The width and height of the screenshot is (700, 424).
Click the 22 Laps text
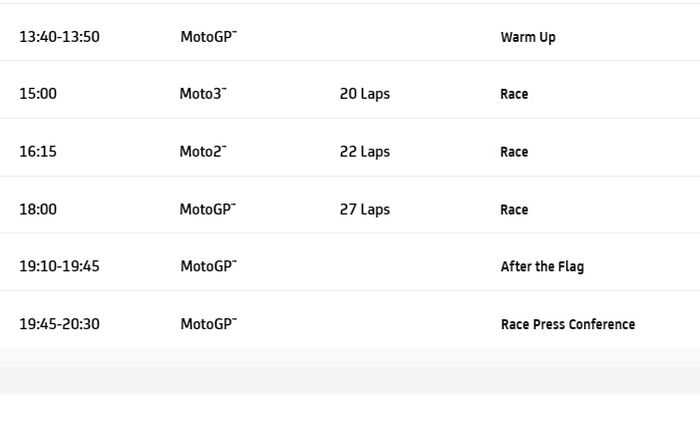pos(365,152)
